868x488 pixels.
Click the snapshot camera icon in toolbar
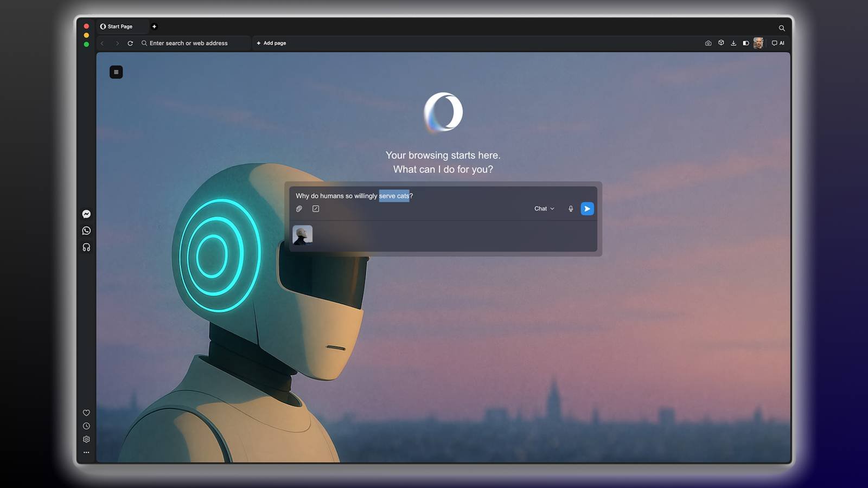(x=708, y=43)
